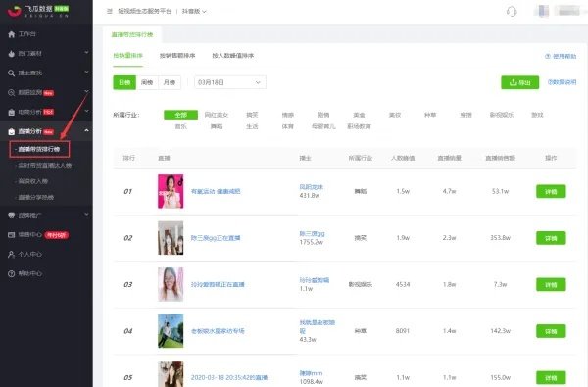Click the question-mark icon beside 使用帮助
This screenshot has width=588, height=387.
(x=548, y=56)
